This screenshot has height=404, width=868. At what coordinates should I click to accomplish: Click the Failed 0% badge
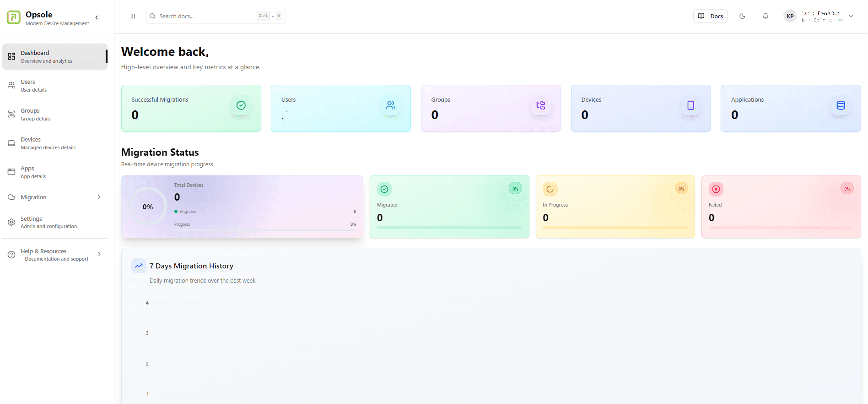coord(847,189)
